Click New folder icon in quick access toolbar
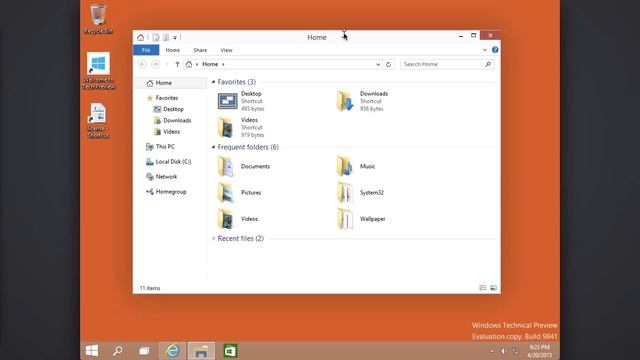The height and width of the screenshot is (360, 640). click(166, 38)
